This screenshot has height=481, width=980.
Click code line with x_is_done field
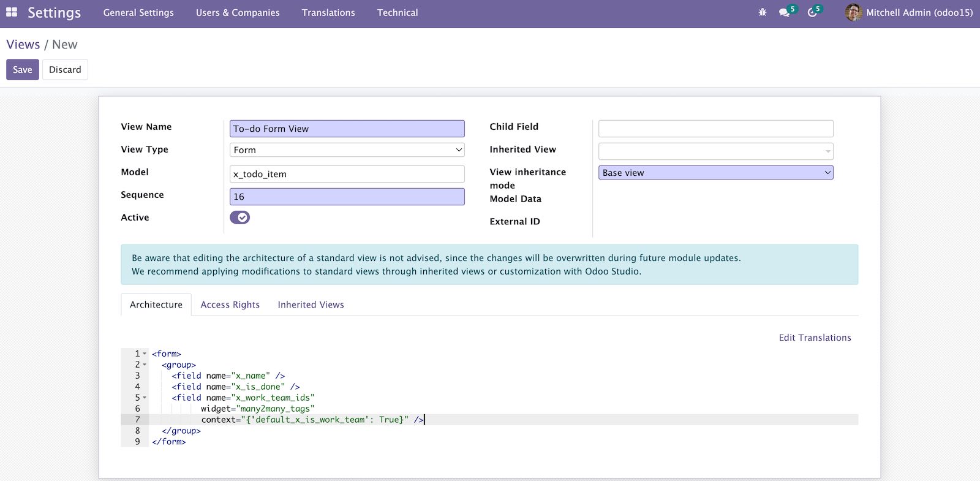[235, 387]
